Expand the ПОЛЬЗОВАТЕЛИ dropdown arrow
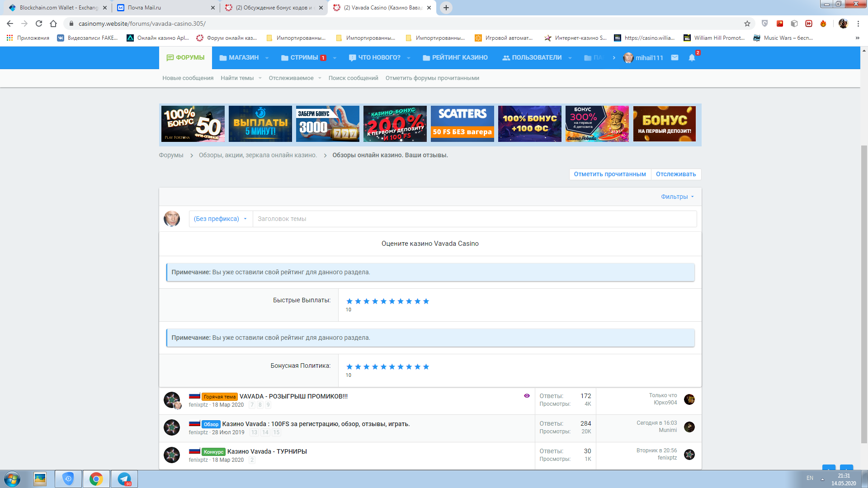This screenshot has height=488, width=868. click(x=570, y=58)
